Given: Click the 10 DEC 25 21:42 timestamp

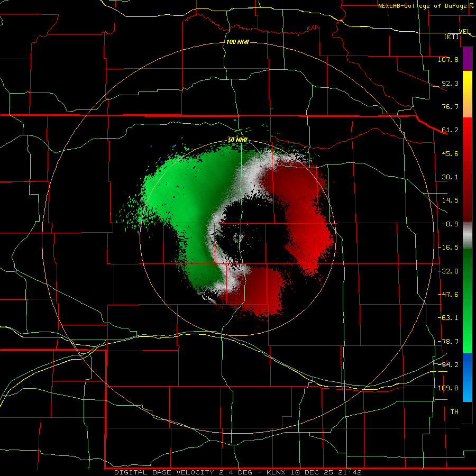Looking at the screenshot, I should tap(326, 472).
